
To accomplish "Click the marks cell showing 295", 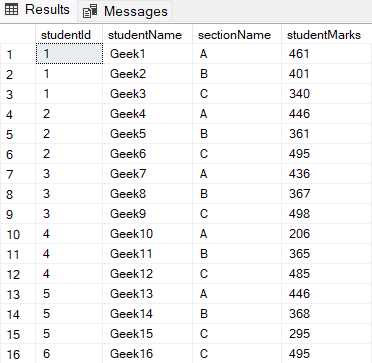I will coord(327,334).
